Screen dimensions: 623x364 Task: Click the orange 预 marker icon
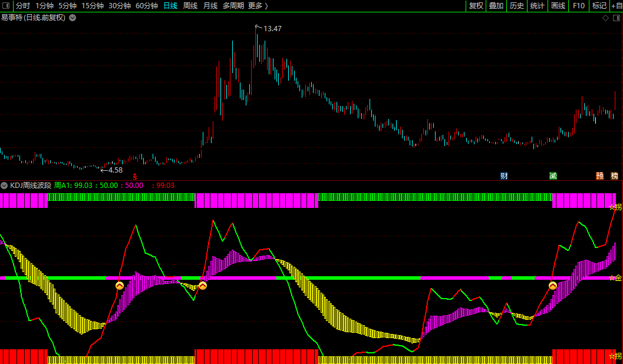tap(599, 176)
